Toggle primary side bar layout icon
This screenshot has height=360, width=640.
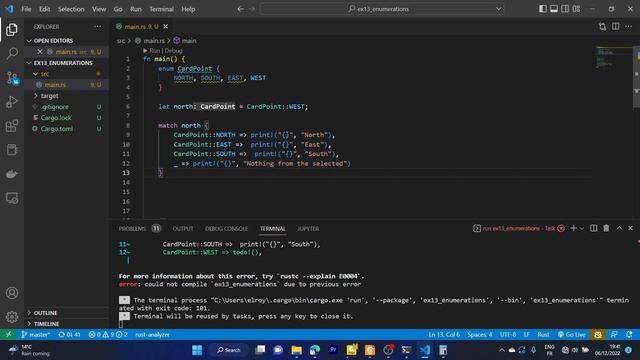543,9
